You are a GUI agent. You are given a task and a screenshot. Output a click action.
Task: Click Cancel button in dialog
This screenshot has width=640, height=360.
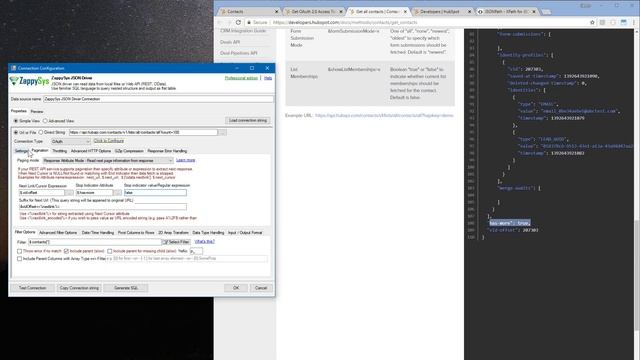pos(261,288)
